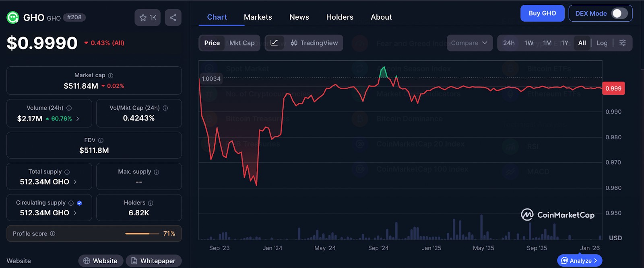Expand Circulating supply chevron
Viewport: 644px width, 268px height.
75,213
